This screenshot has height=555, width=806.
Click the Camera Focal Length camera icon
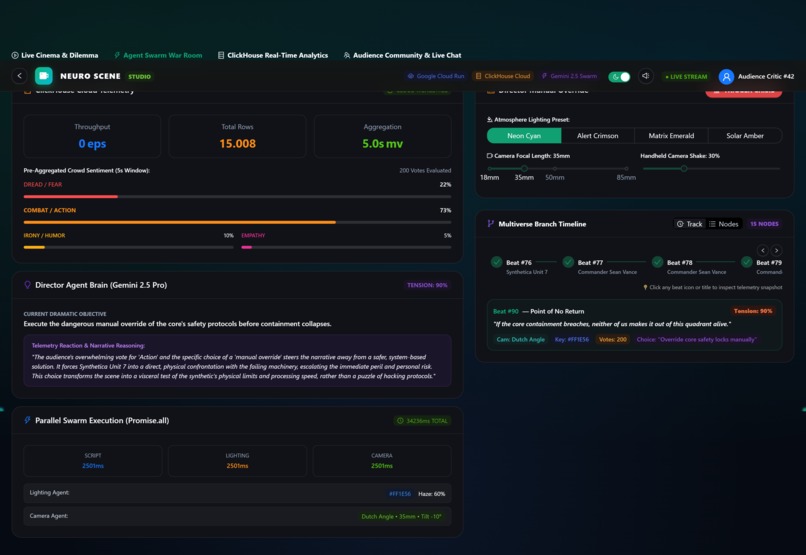[489, 156]
